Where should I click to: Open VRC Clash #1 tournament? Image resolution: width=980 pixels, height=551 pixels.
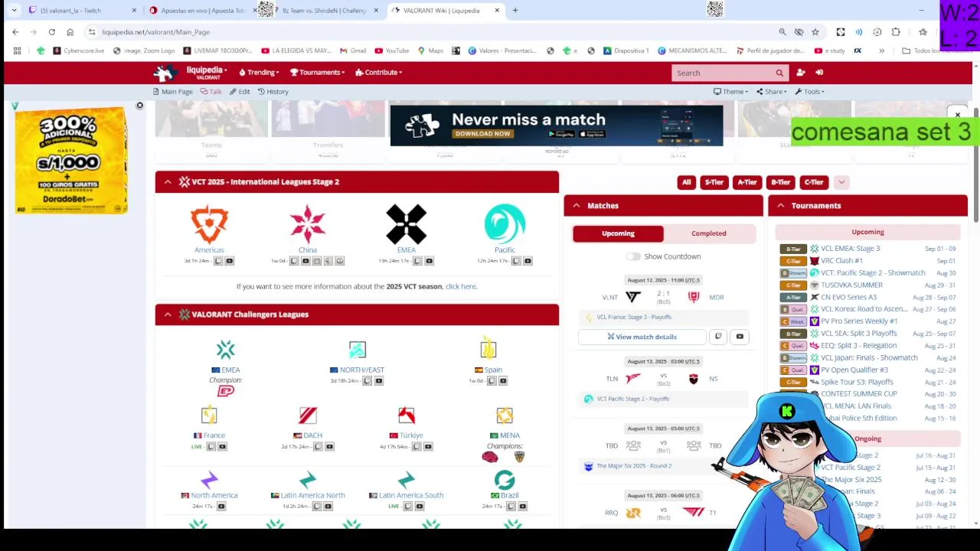click(841, 261)
